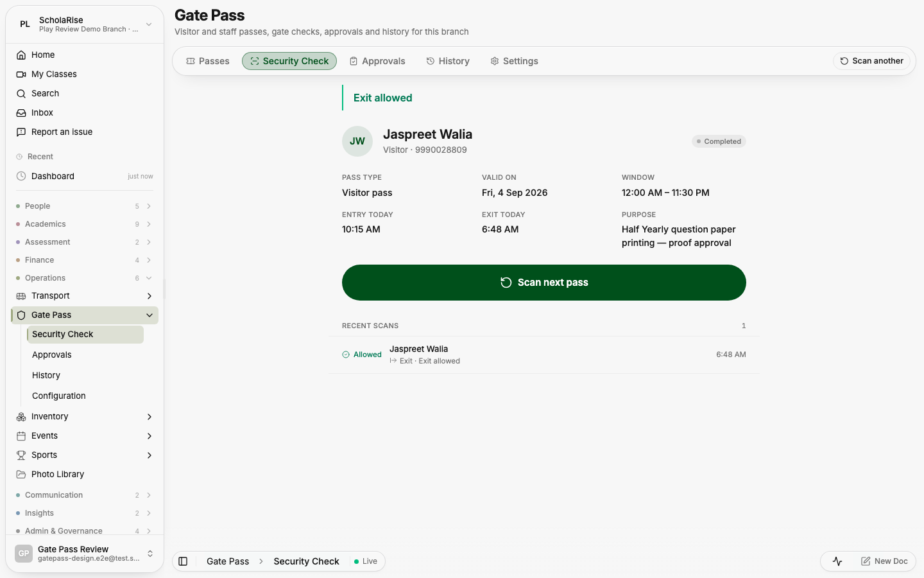The image size is (924, 578).
Task: Click the Gate Pass shield icon
Action: (21, 315)
